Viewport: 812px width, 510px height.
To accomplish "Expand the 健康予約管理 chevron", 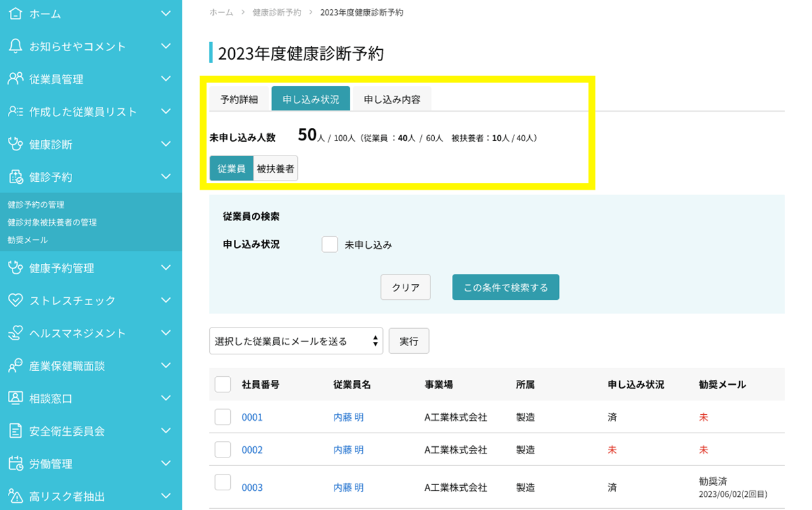I will (x=166, y=267).
